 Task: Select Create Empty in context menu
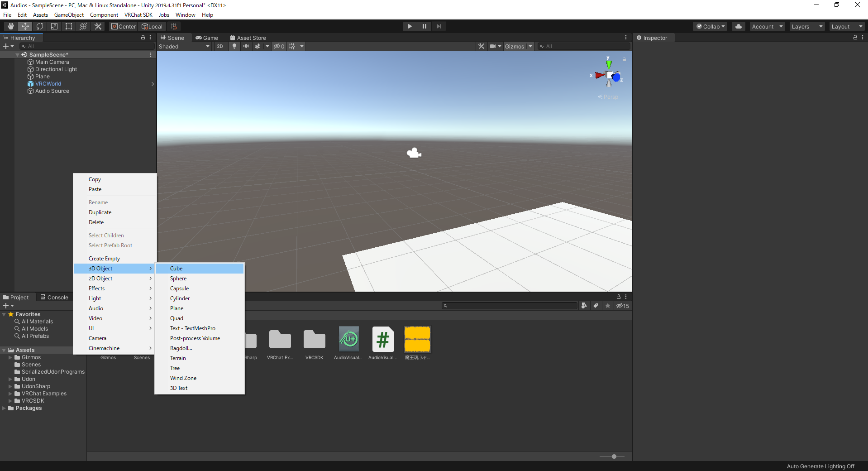tap(115, 259)
